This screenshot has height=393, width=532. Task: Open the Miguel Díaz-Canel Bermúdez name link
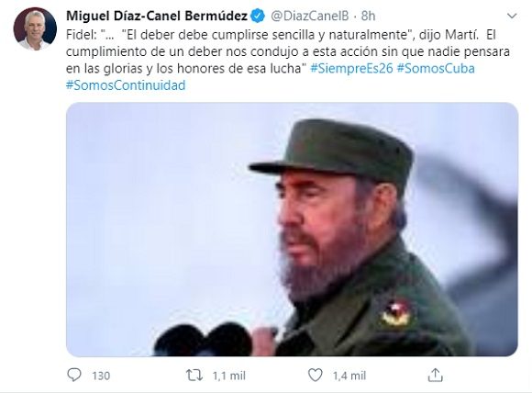(157, 16)
